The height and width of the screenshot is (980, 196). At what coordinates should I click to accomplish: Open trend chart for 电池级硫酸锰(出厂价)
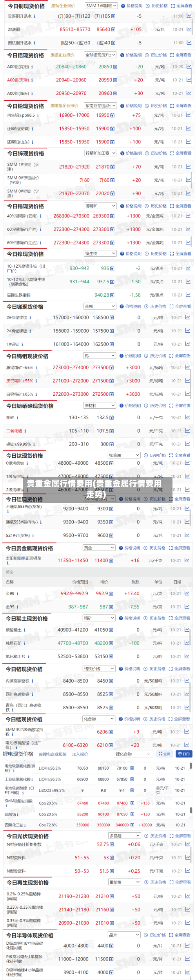pyautogui.click(x=187, y=745)
